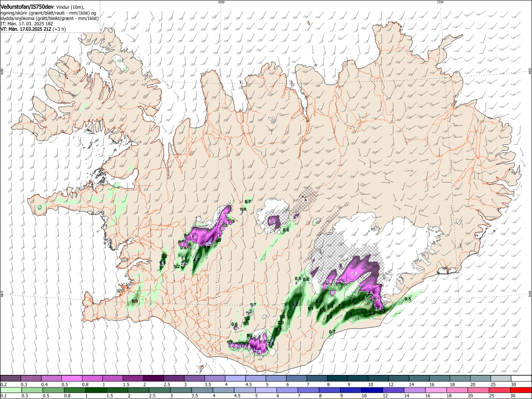532x399 pixels.
Task: Pick the top-row swatch labeled 3.5
Action: (x=214, y=379)
